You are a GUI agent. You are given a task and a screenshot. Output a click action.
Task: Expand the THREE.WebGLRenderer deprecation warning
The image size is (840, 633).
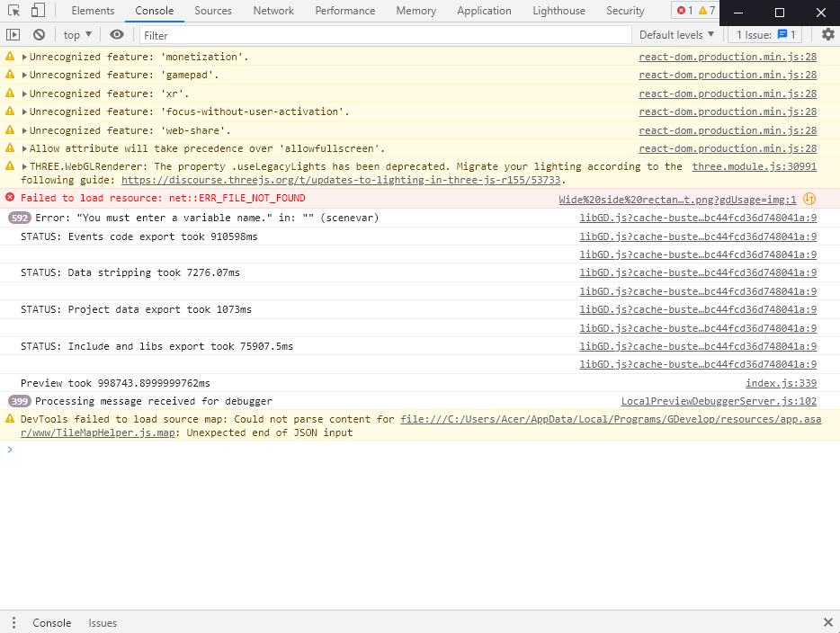25,166
